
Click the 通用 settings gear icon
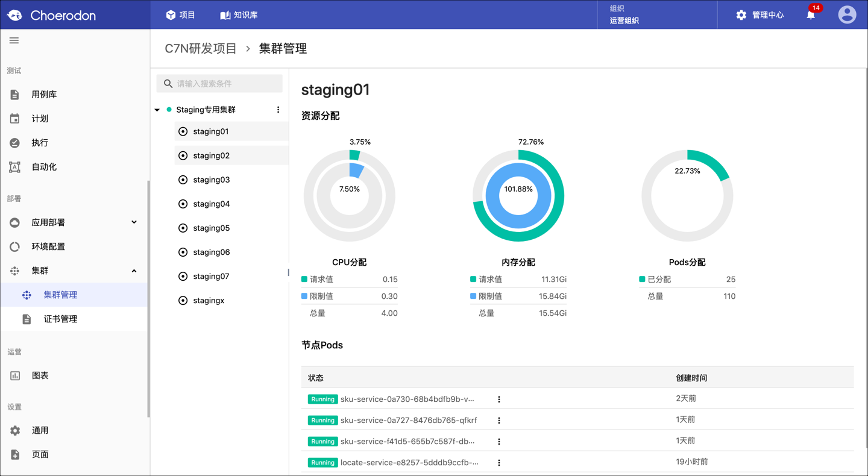coord(15,430)
